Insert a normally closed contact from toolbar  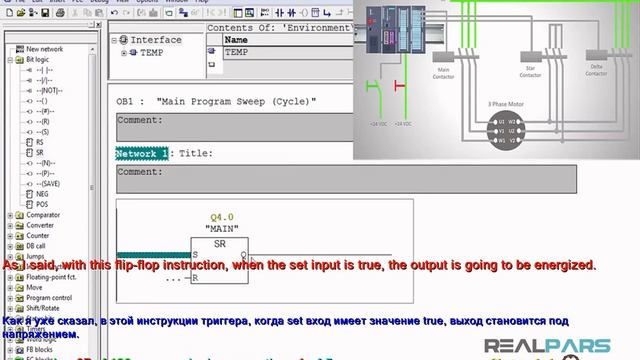pyautogui.click(x=291, y=13)
